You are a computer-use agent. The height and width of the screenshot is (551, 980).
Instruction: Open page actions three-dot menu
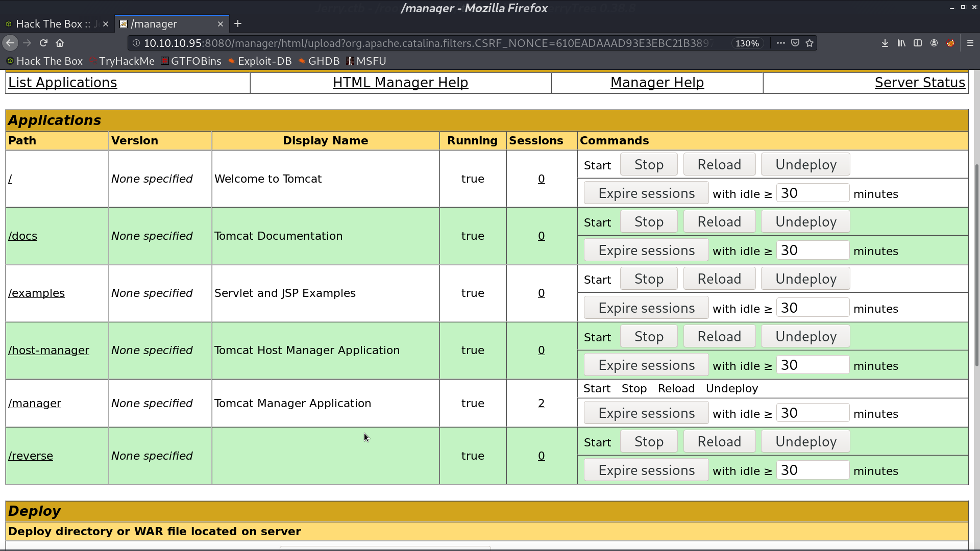click(x=780, y=43)
